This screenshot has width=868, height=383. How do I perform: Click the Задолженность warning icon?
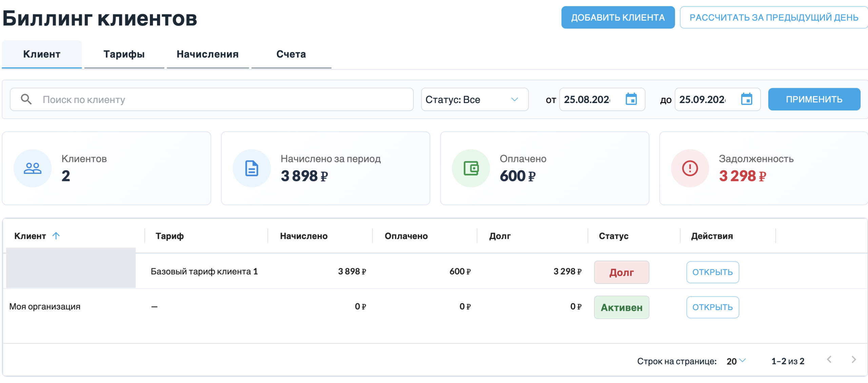690,168
